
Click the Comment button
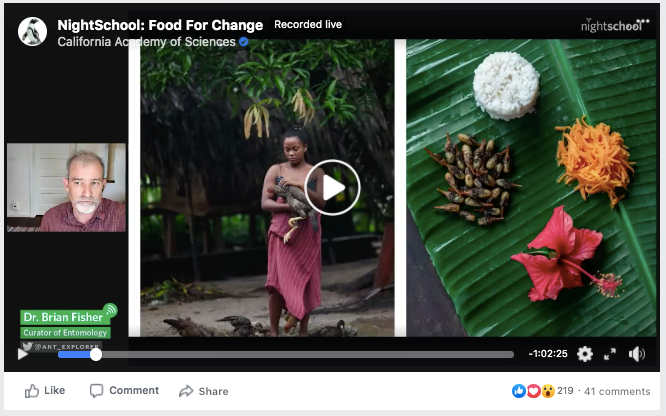pos(124,391)
